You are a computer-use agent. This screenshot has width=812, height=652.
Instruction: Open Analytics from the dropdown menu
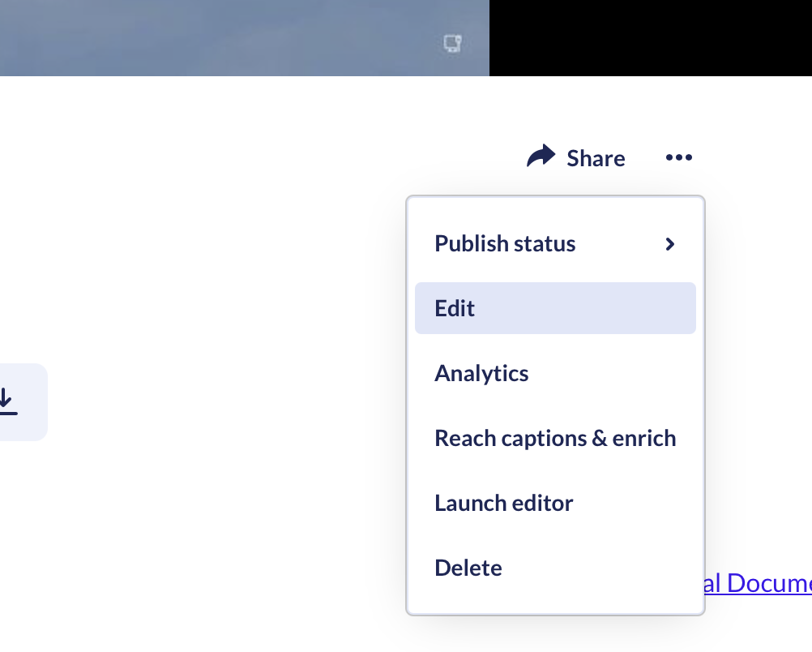pyautogui.click(x=481, y=373)
